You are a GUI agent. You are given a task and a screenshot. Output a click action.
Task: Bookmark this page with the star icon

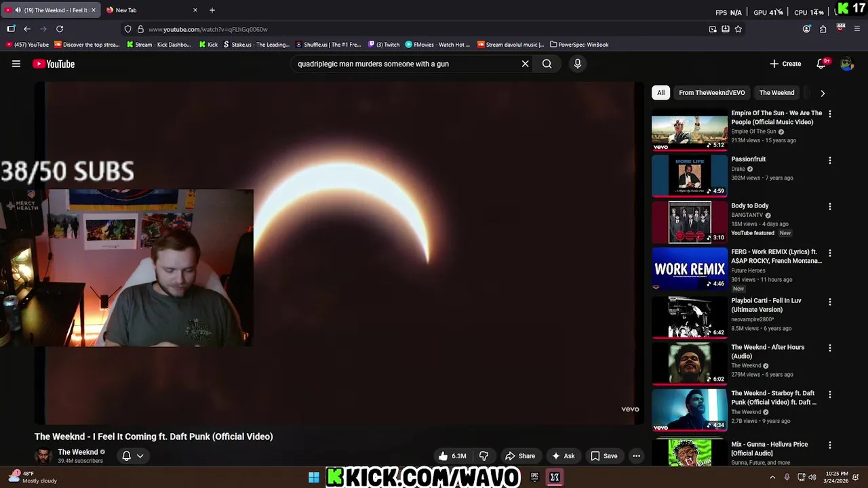(738, 29)
